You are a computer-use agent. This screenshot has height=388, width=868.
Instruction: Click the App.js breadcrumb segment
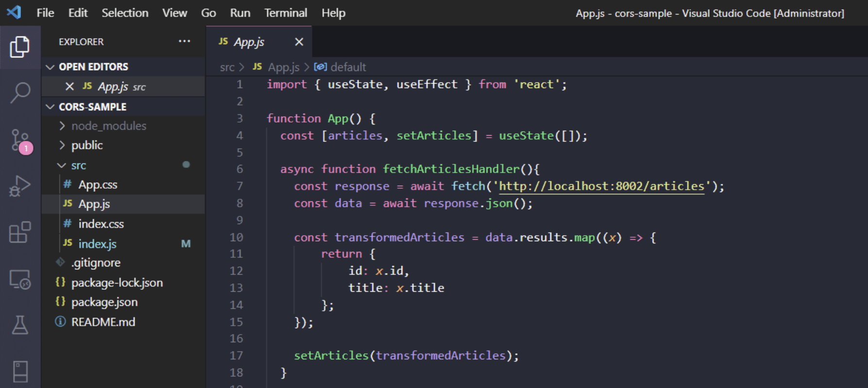pos(283,67)
